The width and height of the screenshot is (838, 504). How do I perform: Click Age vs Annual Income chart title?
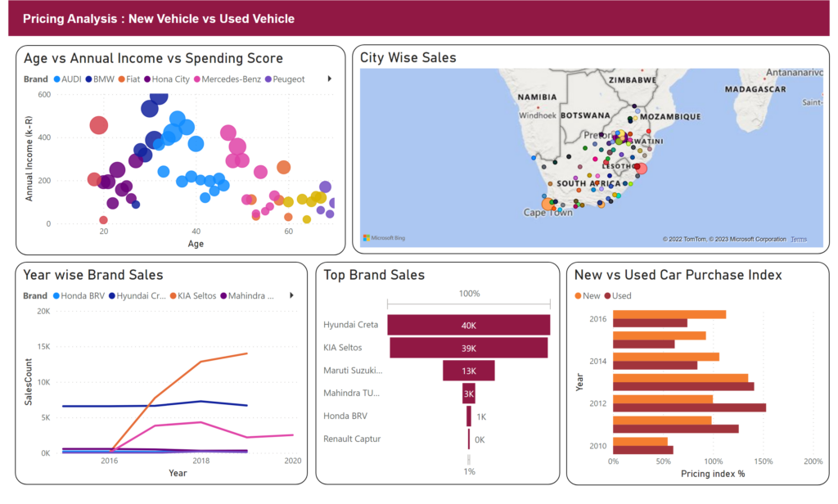click(153, 58)
